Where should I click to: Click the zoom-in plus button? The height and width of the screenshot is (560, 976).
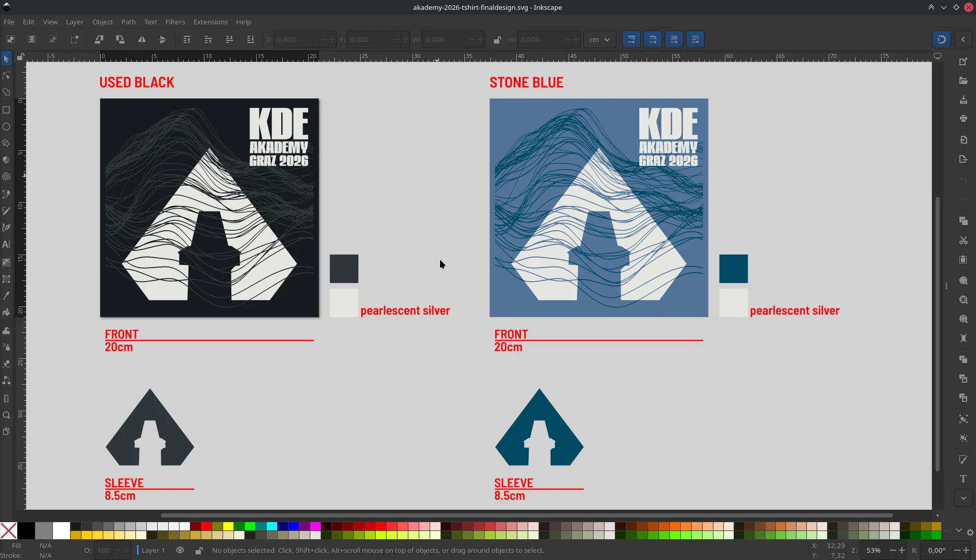pos(902,550)
